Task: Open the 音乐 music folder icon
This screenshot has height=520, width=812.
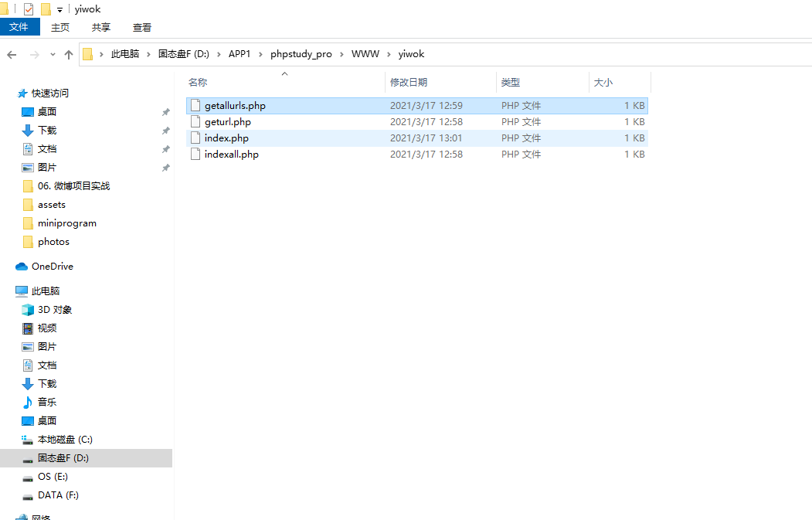Action: pyautogui.click(x=28, y=403)
